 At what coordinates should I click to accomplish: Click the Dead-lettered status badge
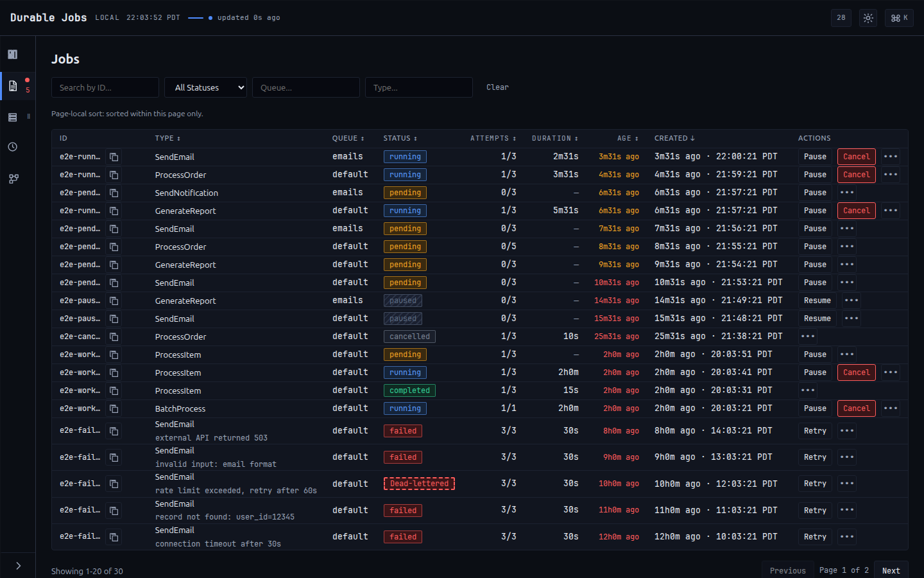[419, 484]
